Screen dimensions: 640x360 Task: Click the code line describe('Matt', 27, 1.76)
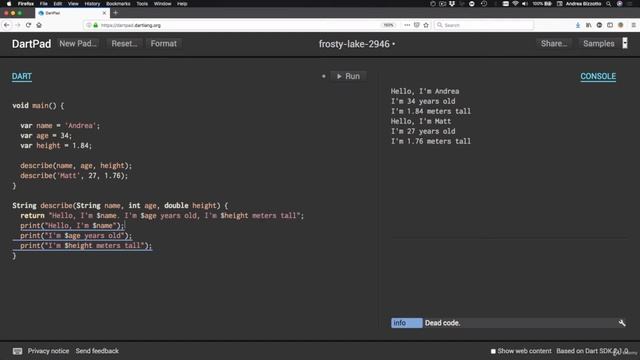(x=74, y=176)
